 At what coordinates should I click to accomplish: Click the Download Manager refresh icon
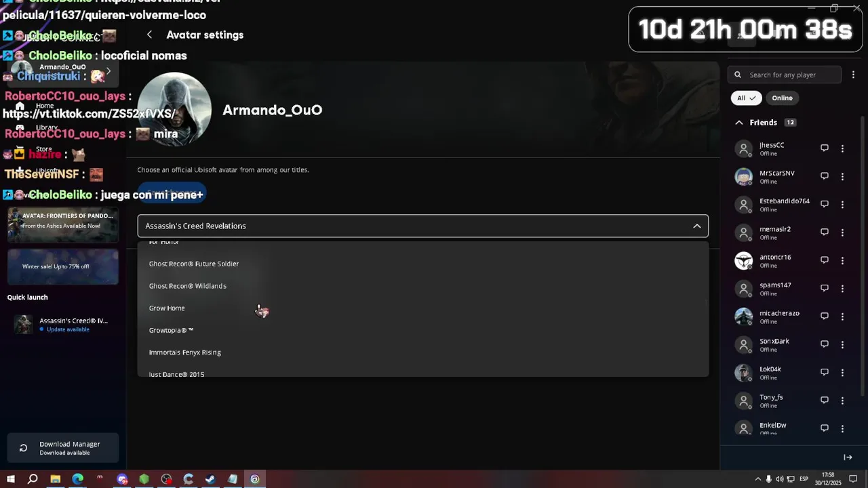point(23,448)
